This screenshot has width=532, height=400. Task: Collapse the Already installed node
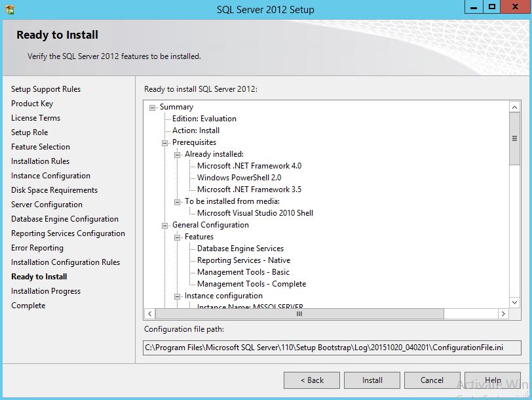(178, 155)
